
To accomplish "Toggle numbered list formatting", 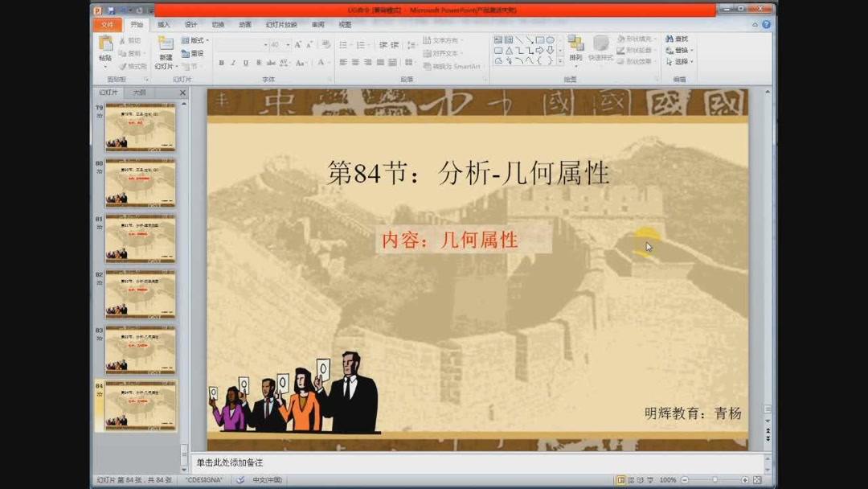I will [362, 45].
